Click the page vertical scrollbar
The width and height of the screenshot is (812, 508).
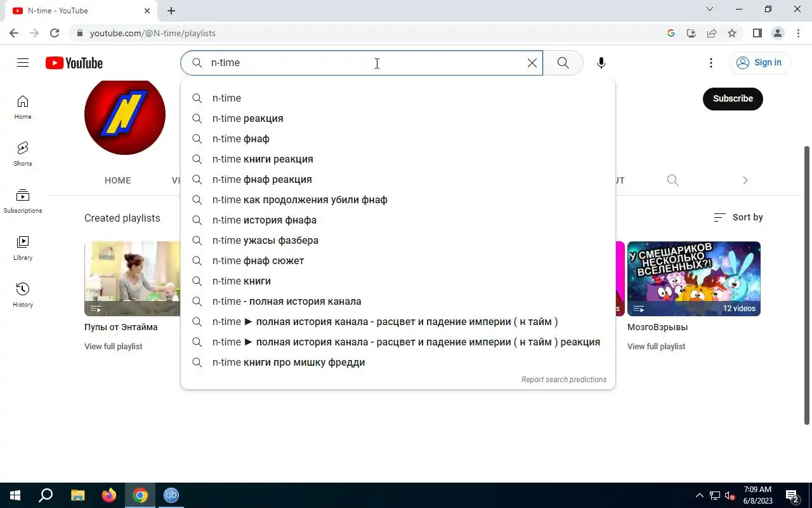click(x=807, y=286)
